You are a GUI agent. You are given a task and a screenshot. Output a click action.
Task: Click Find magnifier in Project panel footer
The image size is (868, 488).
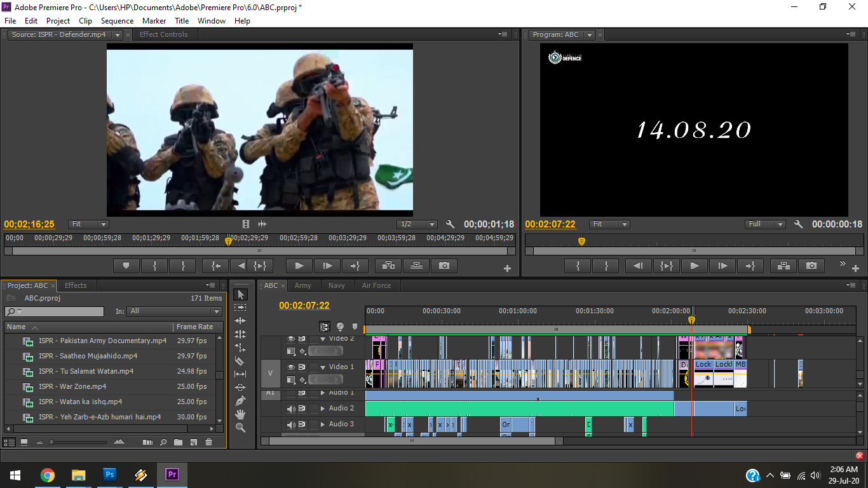coord(163,442)
